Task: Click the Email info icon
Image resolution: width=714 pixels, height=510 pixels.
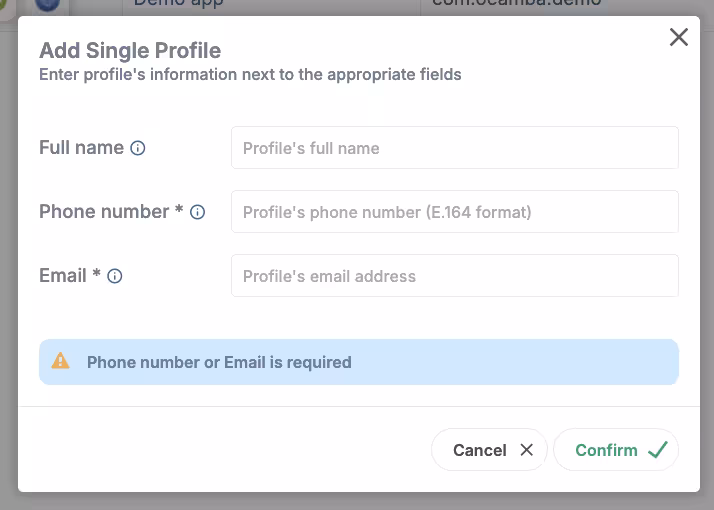Action: pyautogui.click(x=115, y=276)
